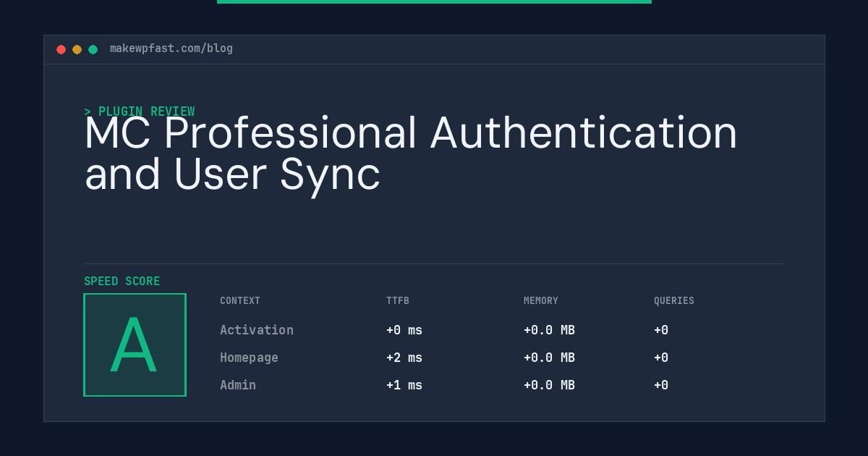Click the yellow window dot

pos(77,49)
